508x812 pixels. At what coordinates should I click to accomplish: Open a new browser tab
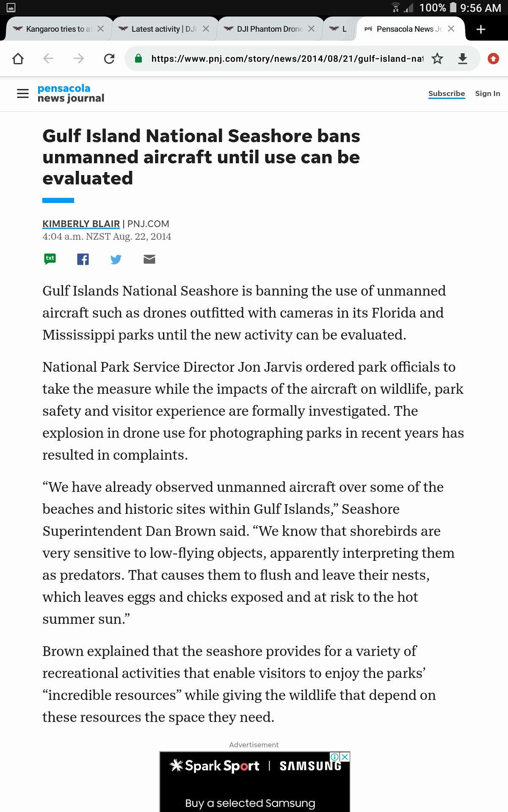(x=481, y=29)
